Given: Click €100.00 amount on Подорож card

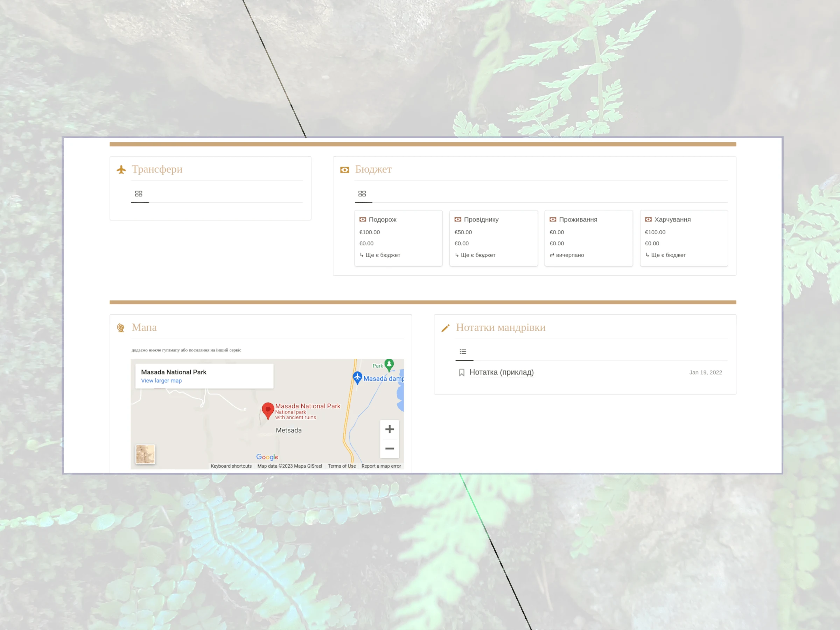Looking at the screenshot, I should click(x=370, y=232).
